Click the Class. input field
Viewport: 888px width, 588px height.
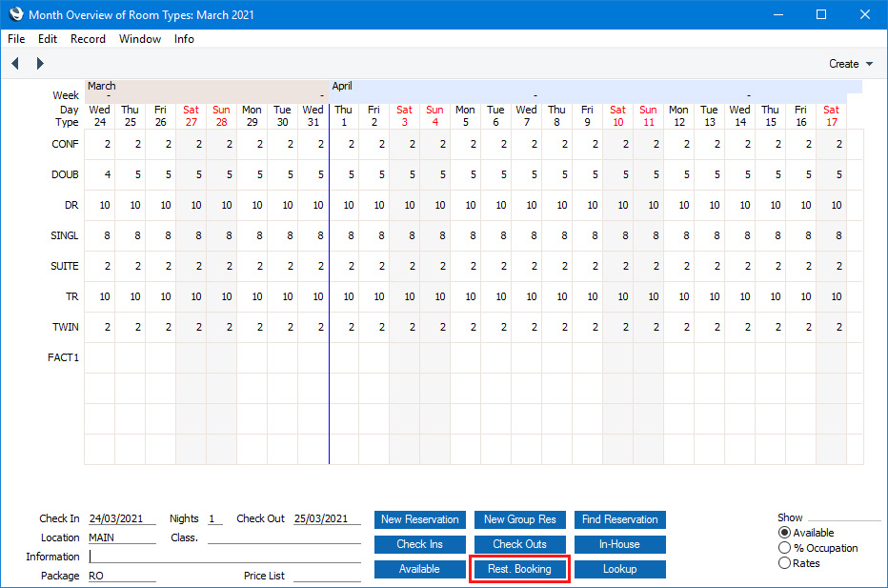(x=284, y=537)
